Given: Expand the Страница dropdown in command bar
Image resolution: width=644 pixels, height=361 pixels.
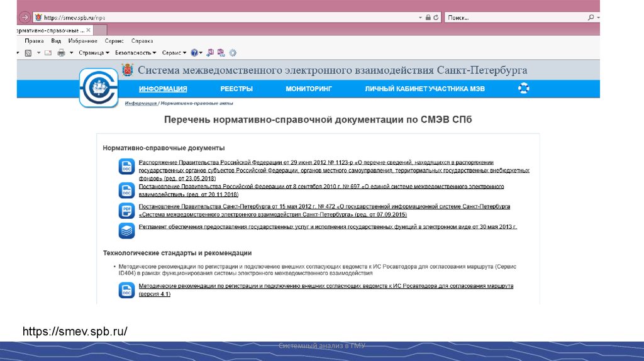Looking at the screenshot, I should (94, 53).
